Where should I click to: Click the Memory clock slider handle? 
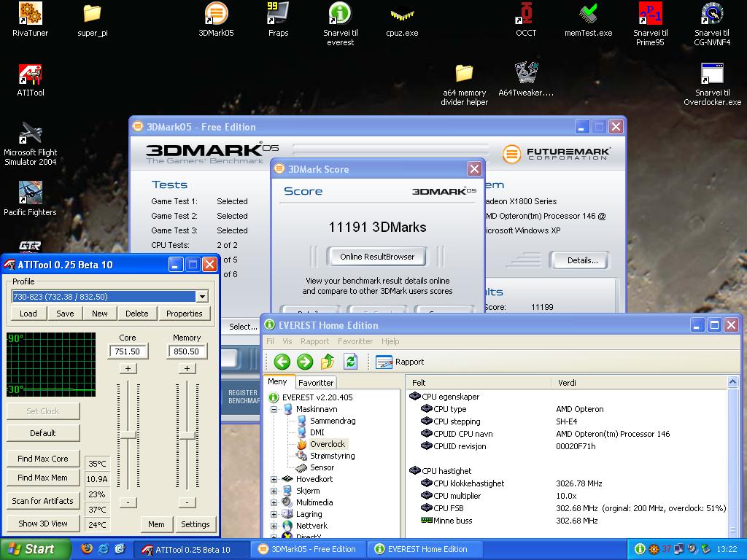click(187, 435)
